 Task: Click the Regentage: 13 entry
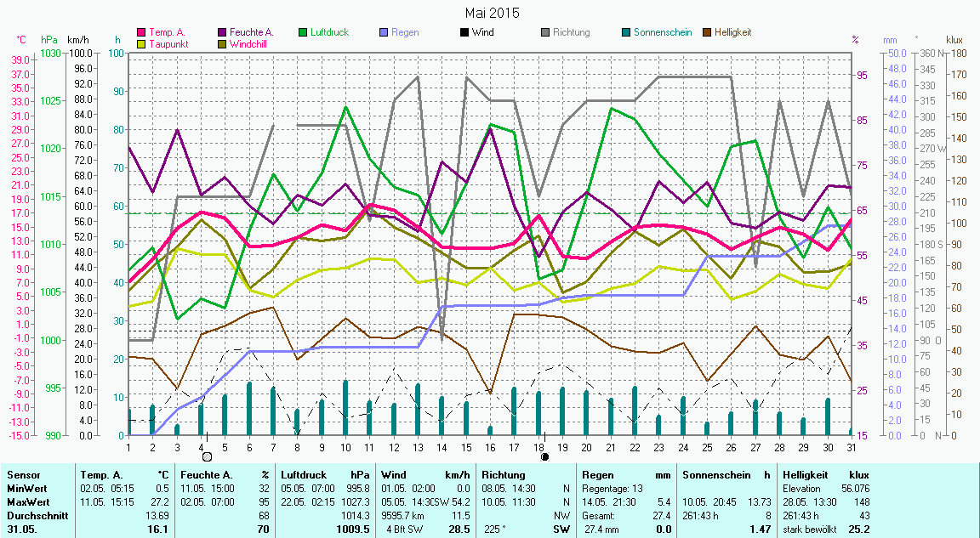[613, 489]
